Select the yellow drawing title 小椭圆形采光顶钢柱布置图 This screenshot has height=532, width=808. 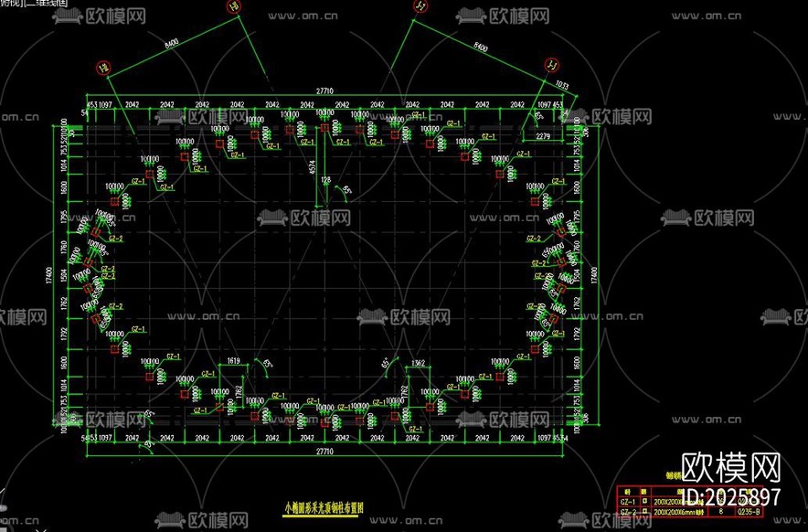(x=324, y=507)
